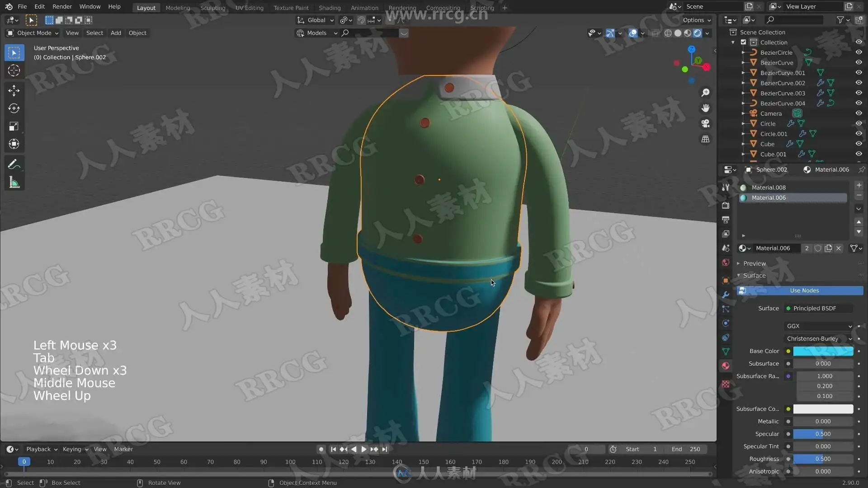Click the Use Nodes button
The image size is (868, 488).
click(x=804, y=291)
